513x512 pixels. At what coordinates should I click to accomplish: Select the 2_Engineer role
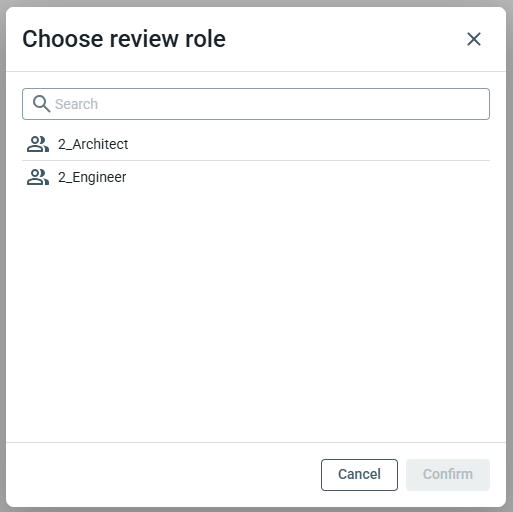[256, 177]
